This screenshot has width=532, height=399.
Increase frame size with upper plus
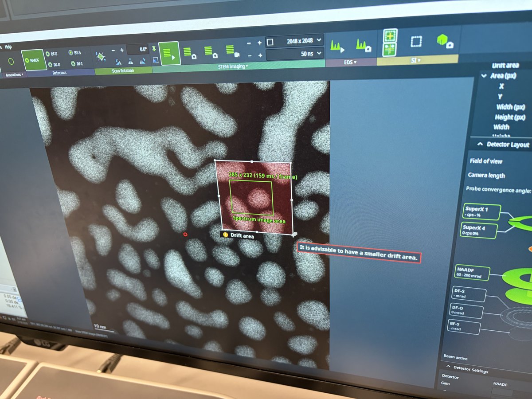[x=259, y=43]
